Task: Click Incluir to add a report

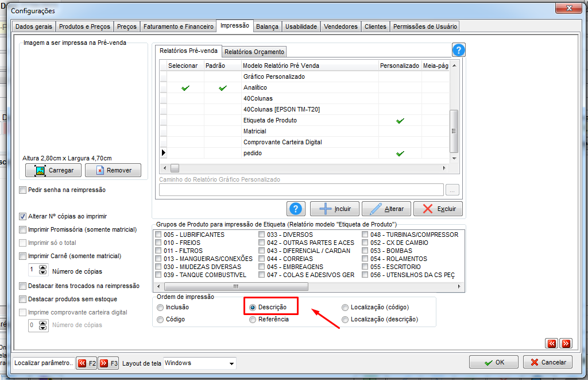Action: point(335,209)
